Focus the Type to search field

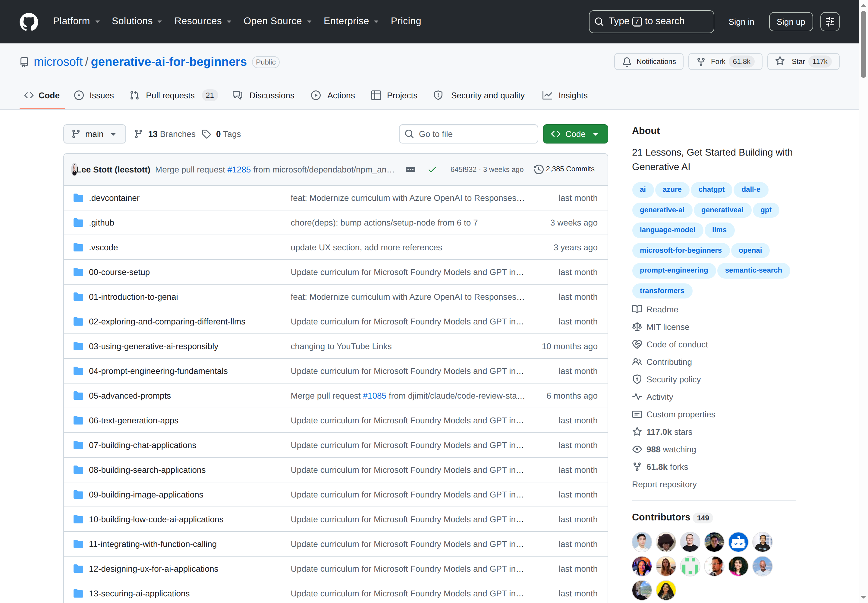point(651,21)
